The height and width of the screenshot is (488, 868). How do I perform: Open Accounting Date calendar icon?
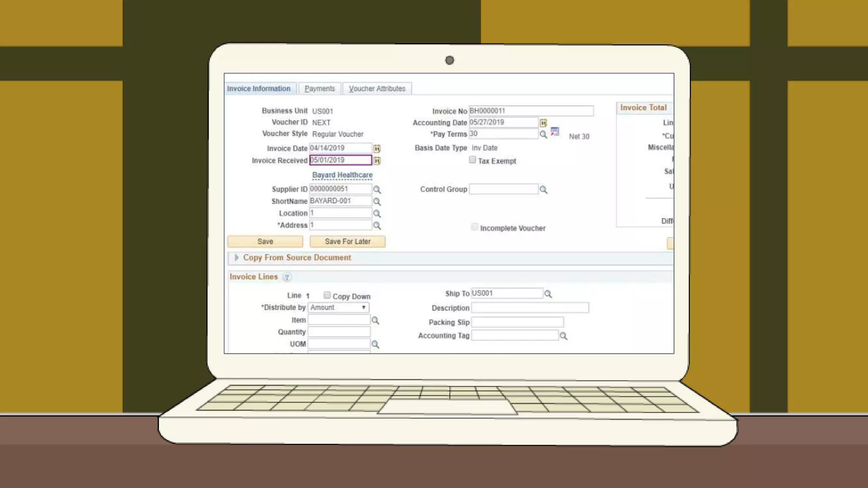tap(543, 123)
